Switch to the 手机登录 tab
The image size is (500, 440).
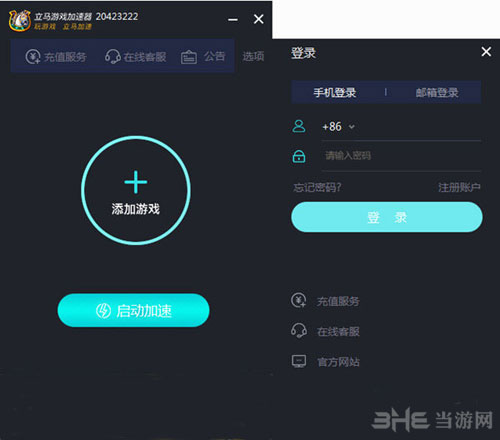tap(335, 92)
